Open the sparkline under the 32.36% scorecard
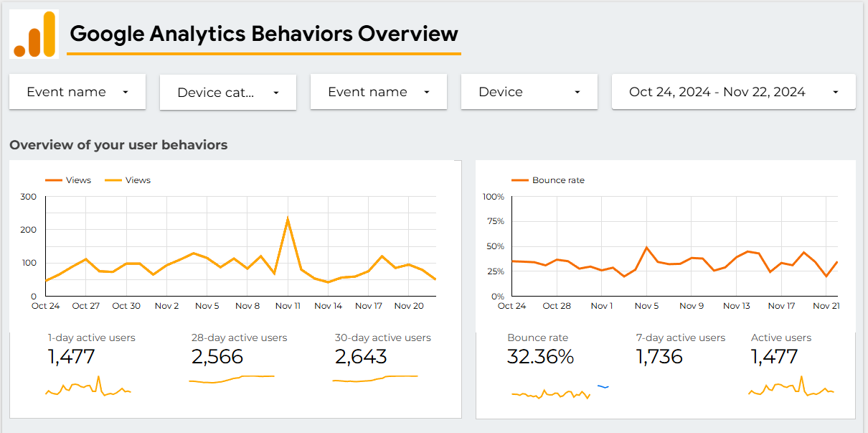 pos(551,394)
